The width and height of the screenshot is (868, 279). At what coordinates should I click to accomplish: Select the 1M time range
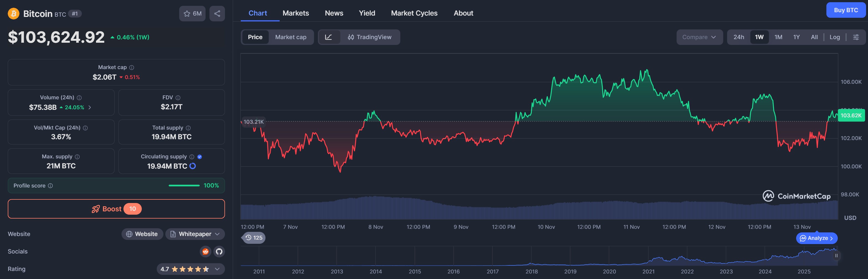[x=778, y=37]
